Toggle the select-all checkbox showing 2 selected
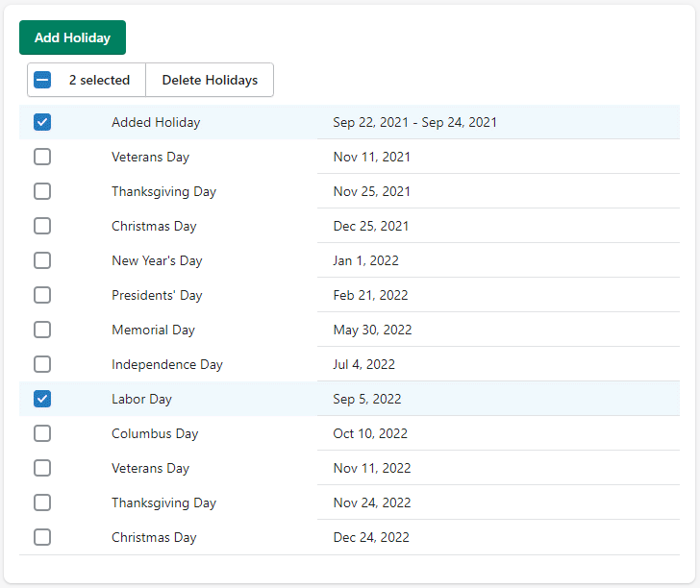Viewport: 700px width, 588px height. click(x=42, y=81)
